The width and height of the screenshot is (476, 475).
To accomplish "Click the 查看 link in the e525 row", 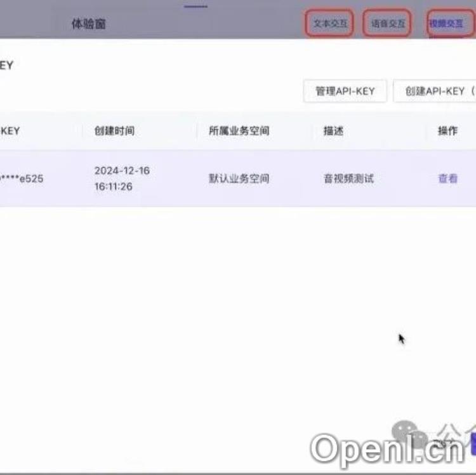I will (448, 178).
